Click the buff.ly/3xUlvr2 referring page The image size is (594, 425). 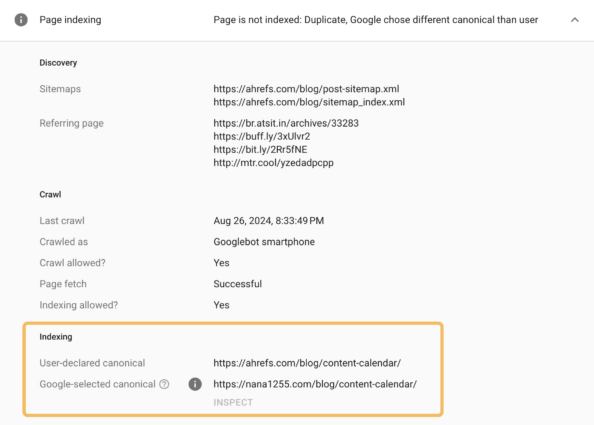262,137
